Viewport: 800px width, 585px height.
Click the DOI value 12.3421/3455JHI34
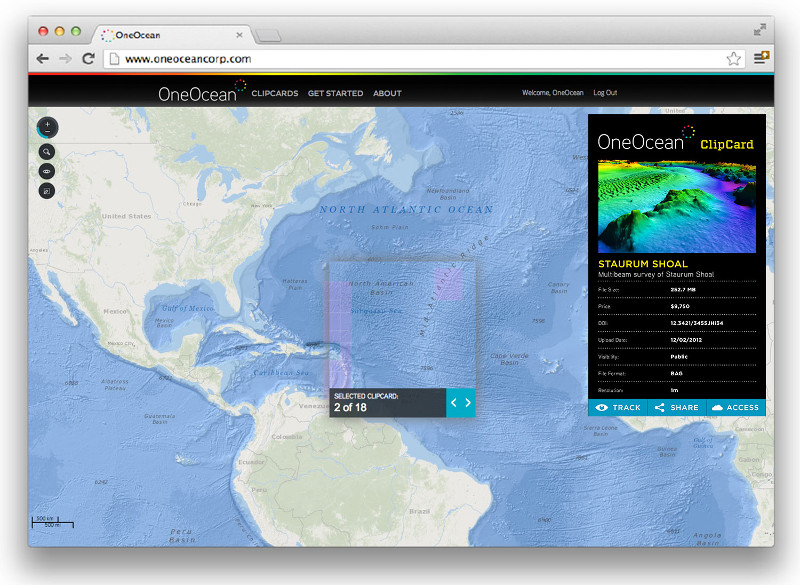[696, 323]
